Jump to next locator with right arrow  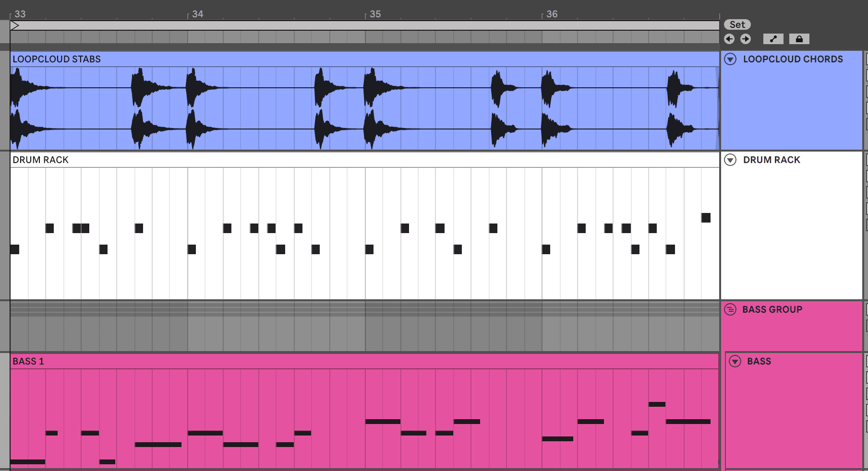pos(746,39)
